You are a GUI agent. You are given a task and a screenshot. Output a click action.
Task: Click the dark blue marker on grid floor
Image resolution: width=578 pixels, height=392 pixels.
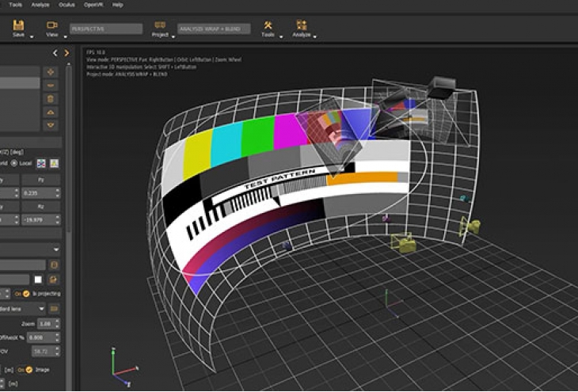pyautogui.click(x=287, y=246)
